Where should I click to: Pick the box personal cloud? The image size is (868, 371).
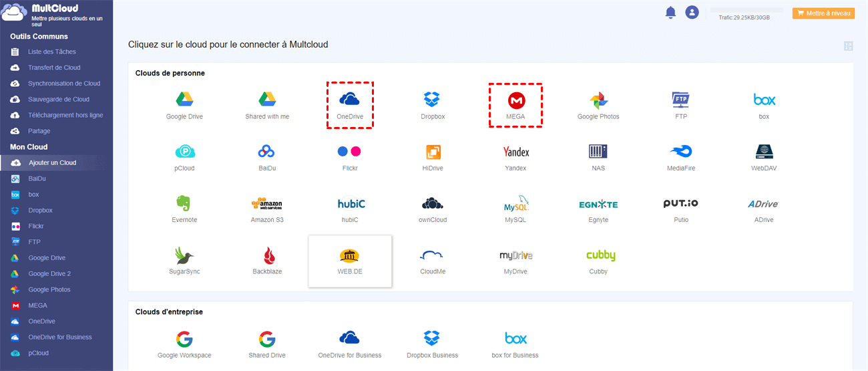click(x=764, y=100)
